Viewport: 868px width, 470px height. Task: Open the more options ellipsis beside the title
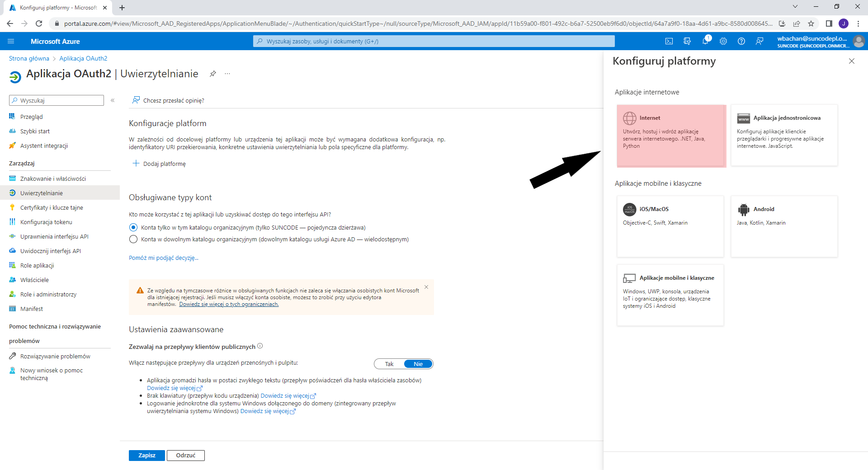tap(227, 74)
